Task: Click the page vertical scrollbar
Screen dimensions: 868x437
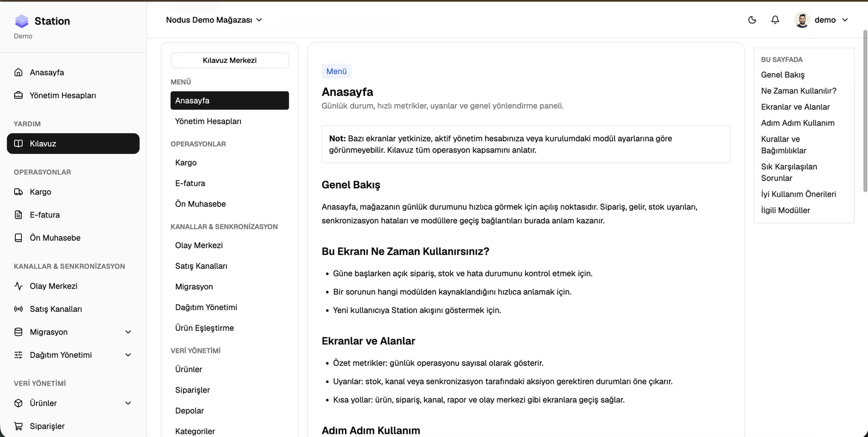Action: 865,111
